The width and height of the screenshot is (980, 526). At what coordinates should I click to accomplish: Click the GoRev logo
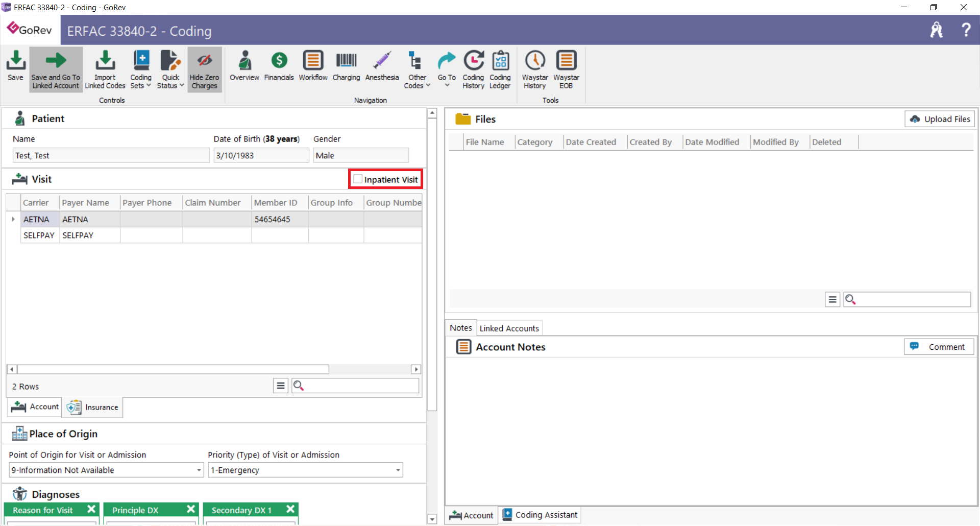[x=30, y=29]
